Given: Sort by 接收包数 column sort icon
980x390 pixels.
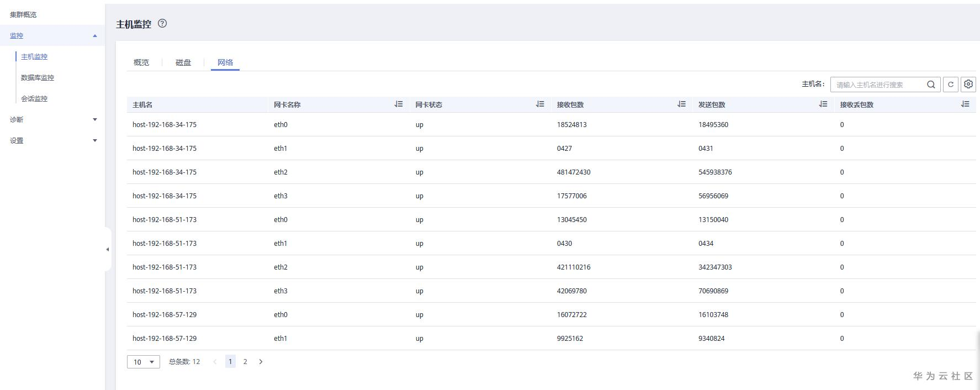Looking at the screenshot, I should click(x=682, y=104).
